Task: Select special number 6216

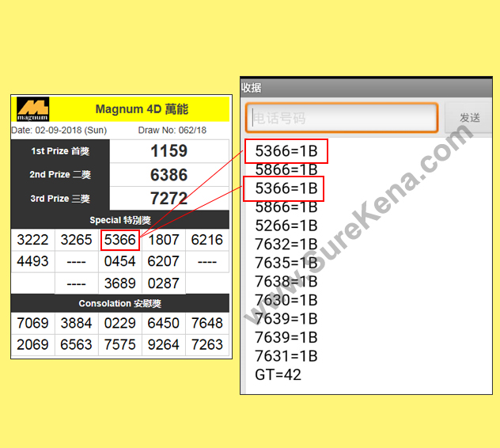Action: click(207, 240)
